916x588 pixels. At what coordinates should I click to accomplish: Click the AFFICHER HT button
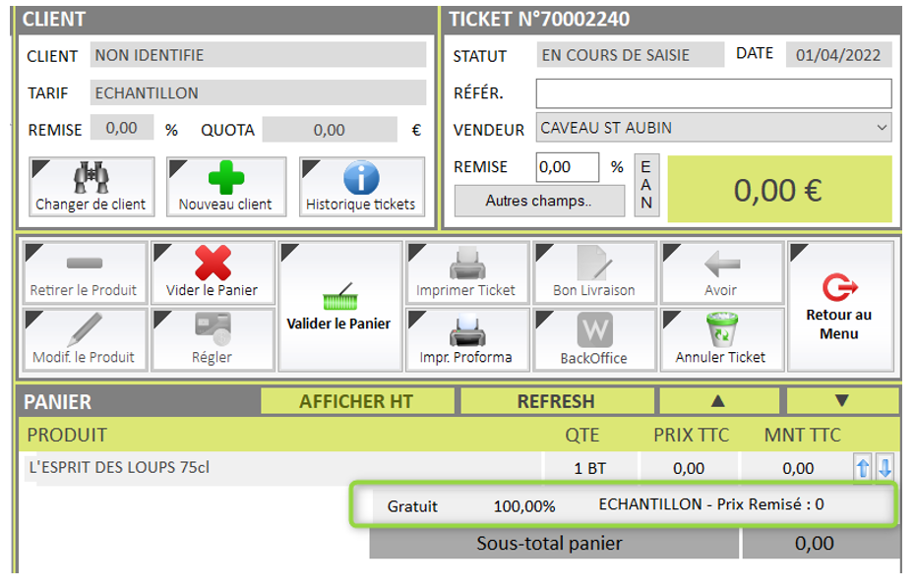[358, 401]
